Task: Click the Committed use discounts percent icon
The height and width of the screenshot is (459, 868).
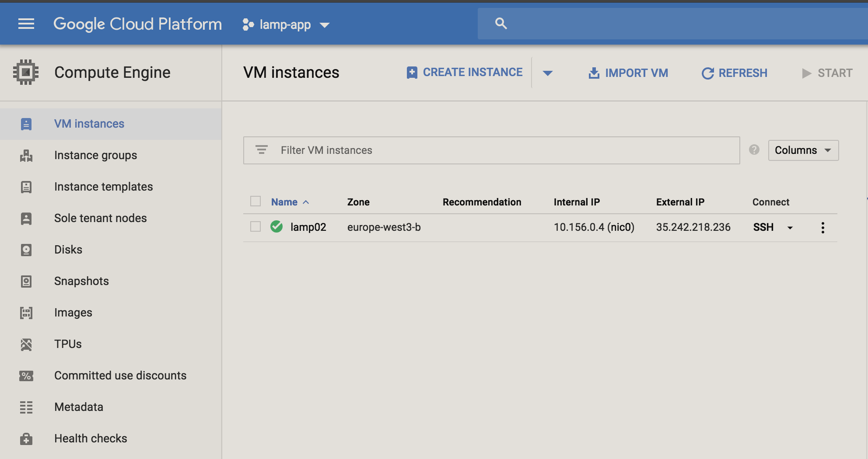Action: click(26, 376)
